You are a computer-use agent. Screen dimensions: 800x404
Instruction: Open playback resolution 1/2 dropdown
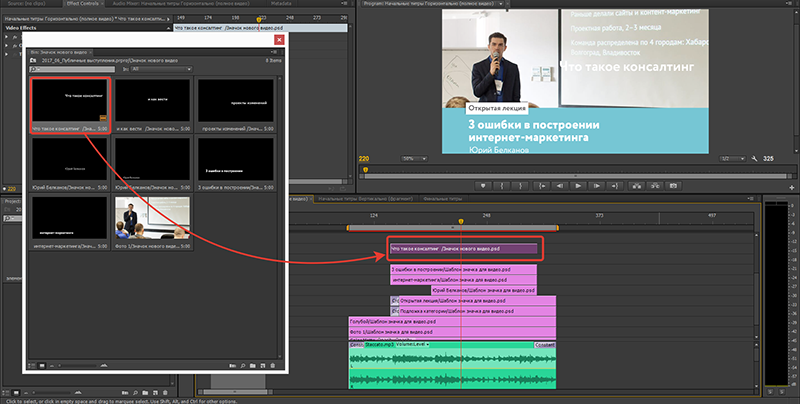[x=735, y=159]
